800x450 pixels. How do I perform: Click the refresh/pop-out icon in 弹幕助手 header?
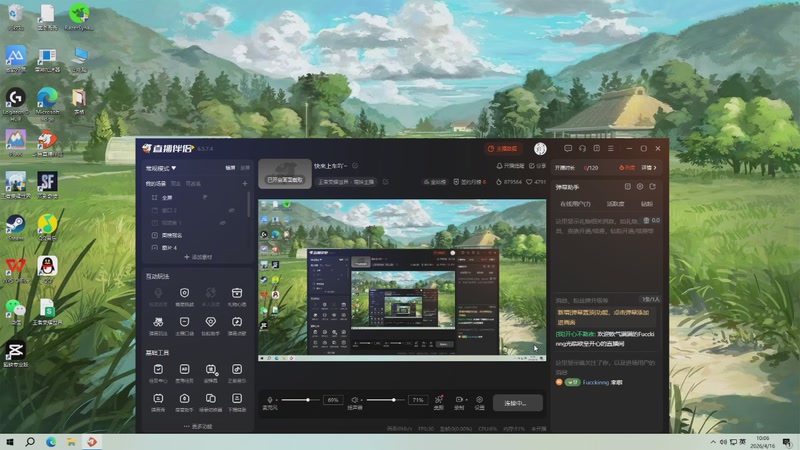[652, 187]
